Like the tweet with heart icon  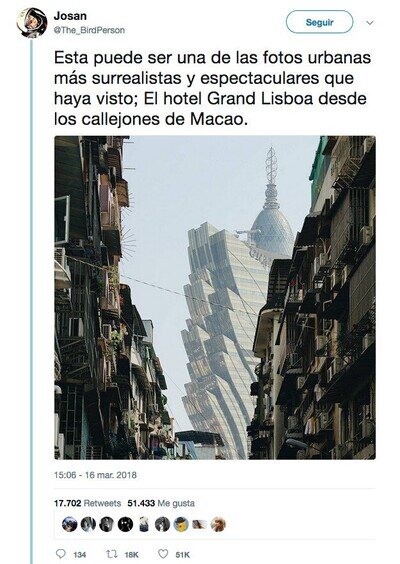pos(163,554)
